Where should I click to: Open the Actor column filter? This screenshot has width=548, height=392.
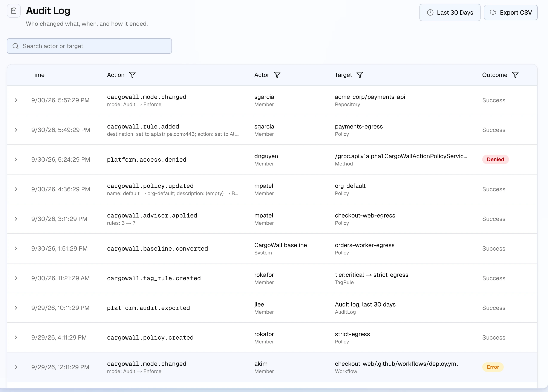(277, 75)
